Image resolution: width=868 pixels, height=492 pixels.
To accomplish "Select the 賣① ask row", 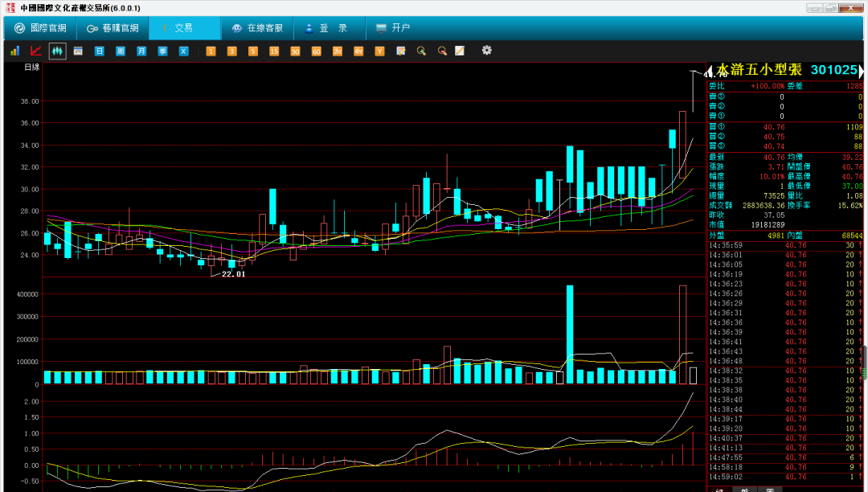I will [x=785, y=116].
